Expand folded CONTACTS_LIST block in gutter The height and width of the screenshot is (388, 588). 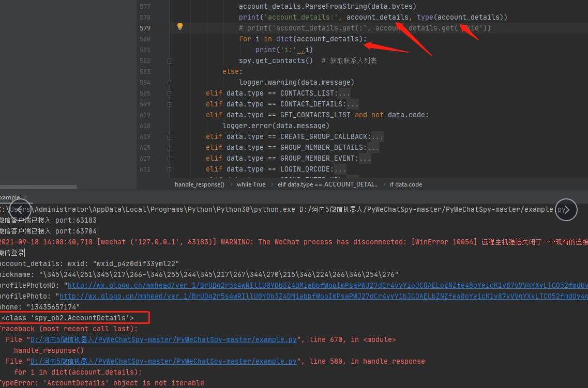click(170, 93)
